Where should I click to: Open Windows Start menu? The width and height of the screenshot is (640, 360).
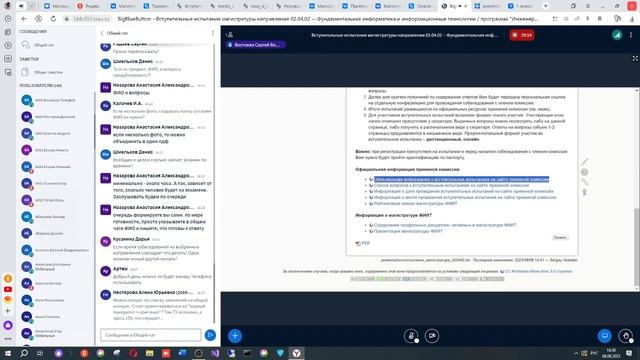click(x=8, y=353)
